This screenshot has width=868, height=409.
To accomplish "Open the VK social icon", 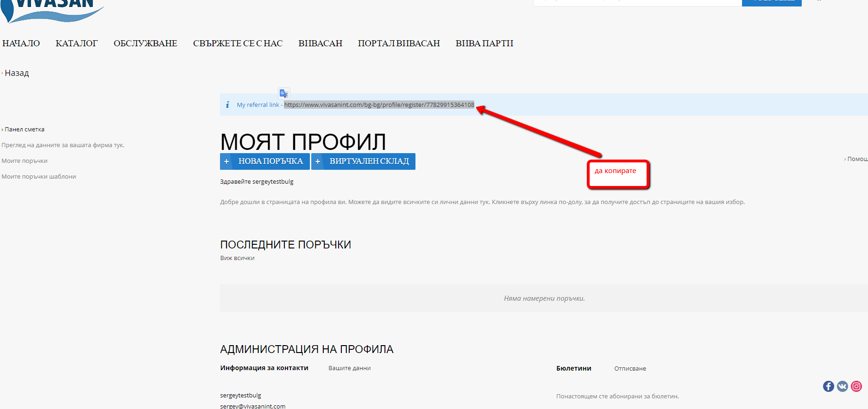I will (x=843, y=386).
